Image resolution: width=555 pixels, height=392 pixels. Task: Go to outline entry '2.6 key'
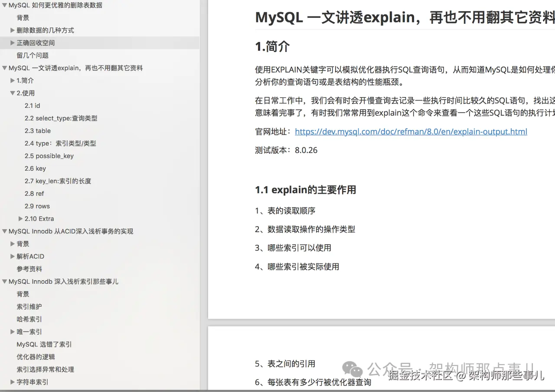point(35,168)
